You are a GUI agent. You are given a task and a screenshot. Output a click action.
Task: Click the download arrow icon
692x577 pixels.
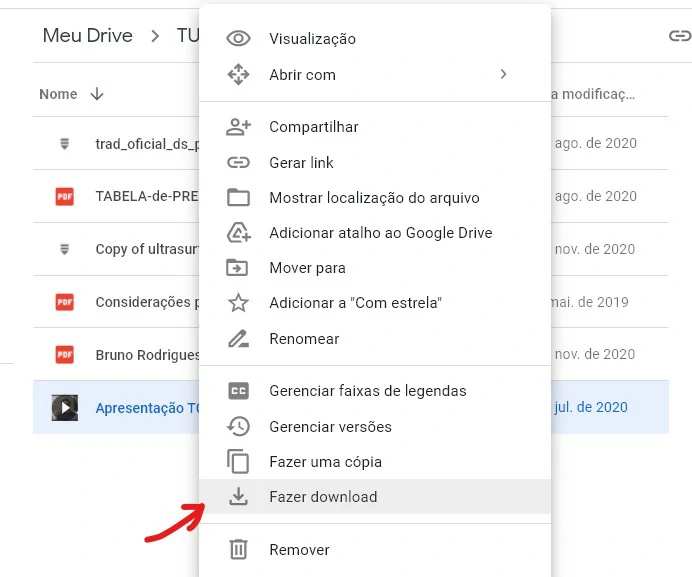pos(238,496)
